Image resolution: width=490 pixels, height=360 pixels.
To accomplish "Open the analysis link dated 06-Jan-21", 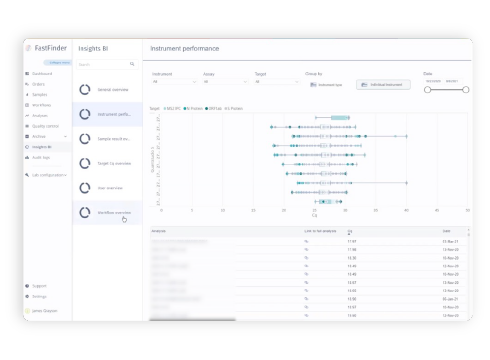I will click(x=306, y=299).
